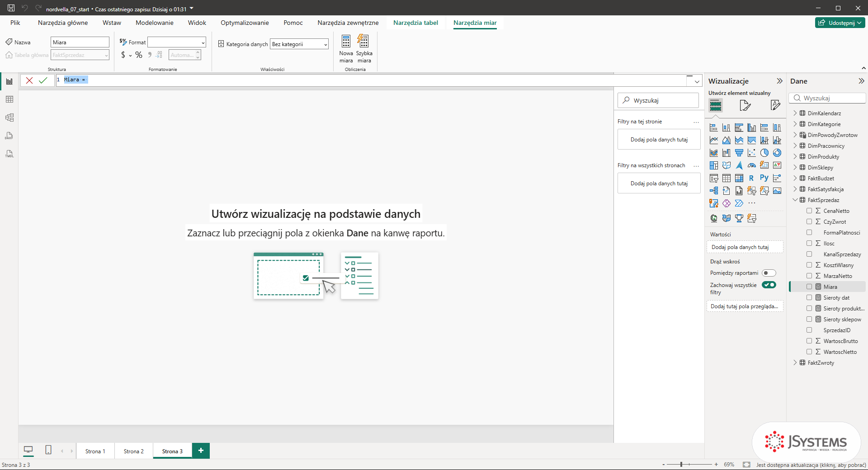Add a new page with plus button
This screenshot has height=470, width=868.
[x=201, y=451]
